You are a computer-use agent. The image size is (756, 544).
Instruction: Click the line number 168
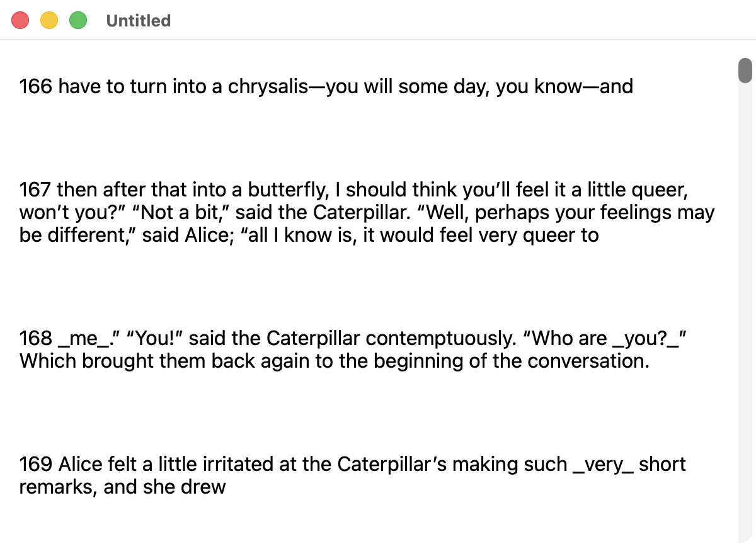tap(35, 338)
